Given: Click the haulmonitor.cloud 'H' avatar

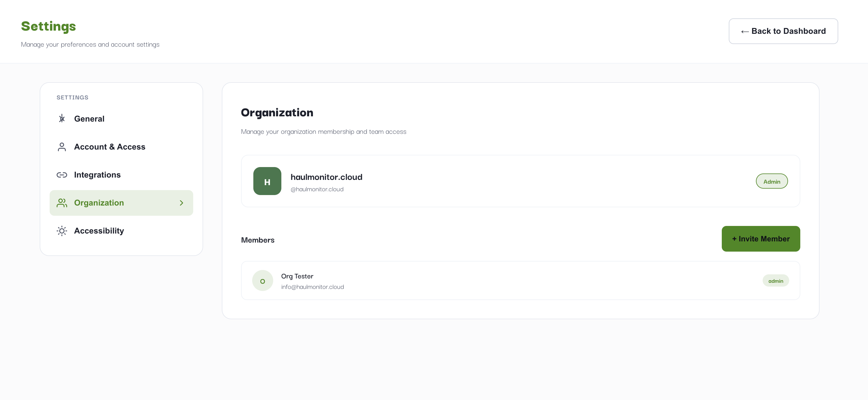Looking at the screenshot, I should pyautogui.click(x=267, y=181).
